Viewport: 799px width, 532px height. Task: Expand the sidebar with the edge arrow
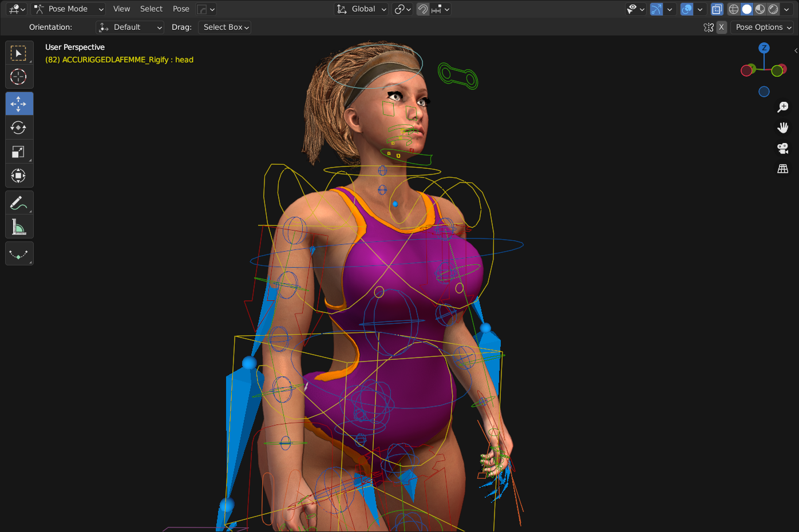(796, 51)
